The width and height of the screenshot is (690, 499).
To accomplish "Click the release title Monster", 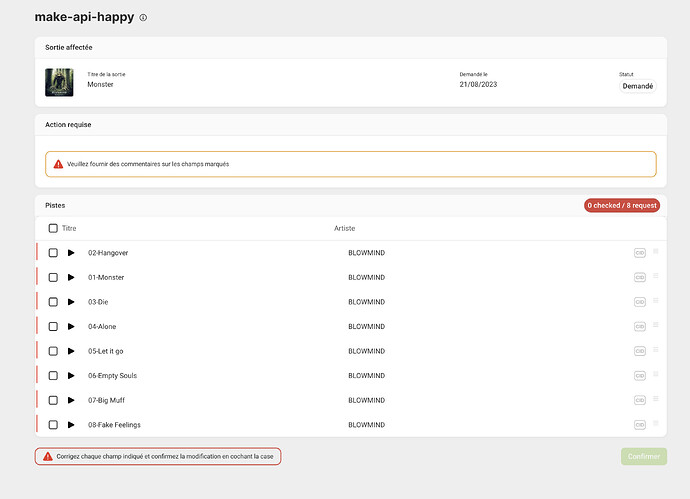I will (100, 84).
